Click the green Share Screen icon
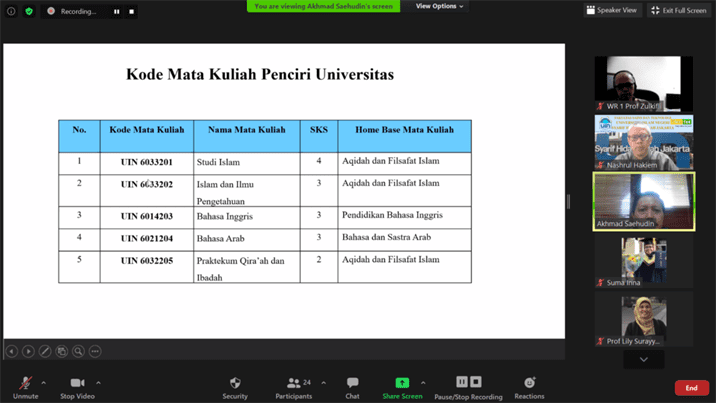This screenshot has height=403, width=716. pos(402,383)
